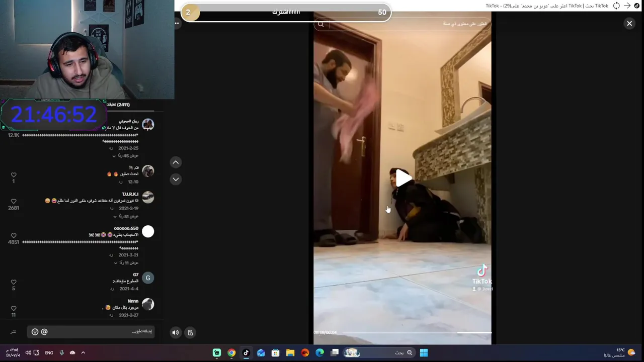Mute the video with the speaker icon
The width and height of the screenshot is (644, 362).
pyautogui.click(x=175, y=332)
